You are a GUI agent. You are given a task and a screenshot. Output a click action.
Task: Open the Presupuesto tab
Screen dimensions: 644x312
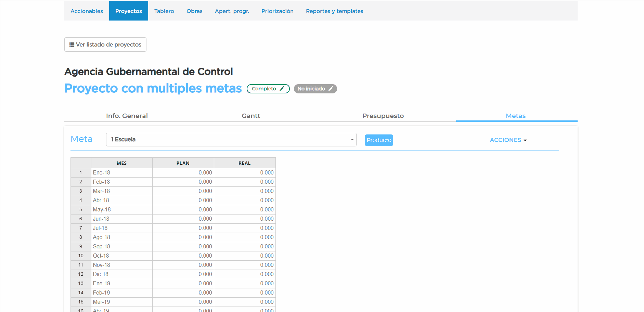383,116
